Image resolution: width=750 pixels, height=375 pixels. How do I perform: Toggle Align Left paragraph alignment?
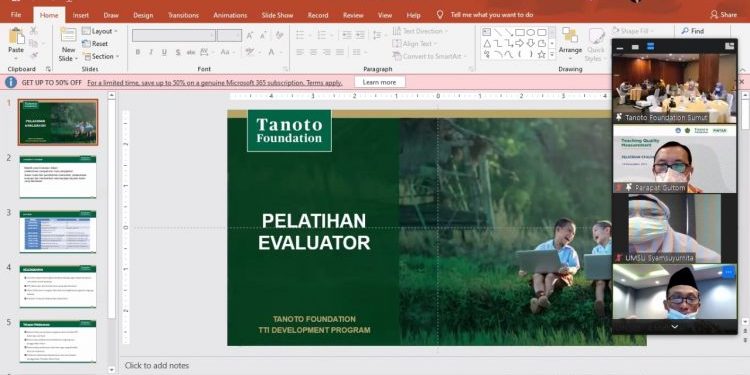300,52
